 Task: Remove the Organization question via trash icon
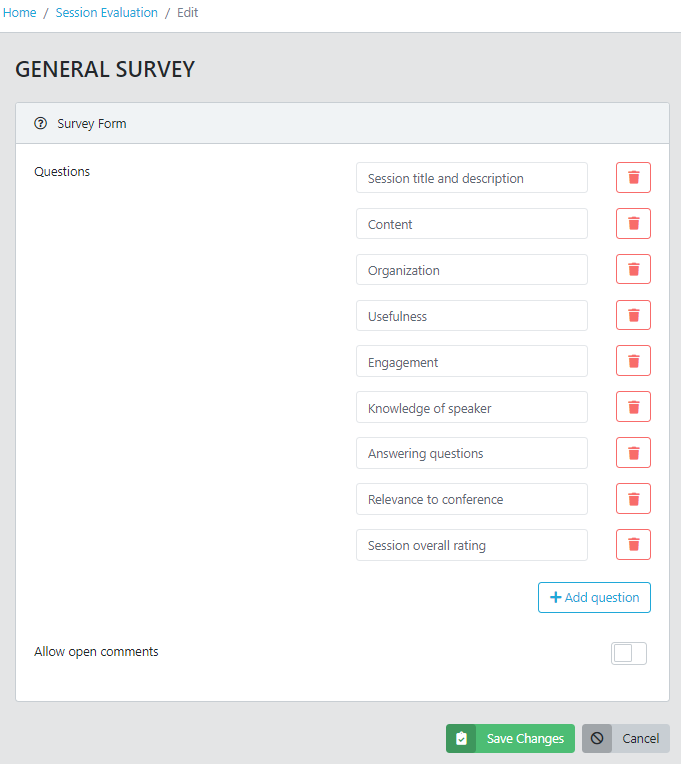[633, 270]
